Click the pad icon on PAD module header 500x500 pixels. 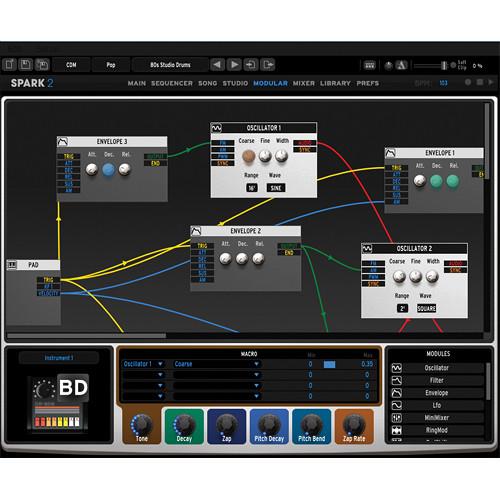tap(12, 265)
